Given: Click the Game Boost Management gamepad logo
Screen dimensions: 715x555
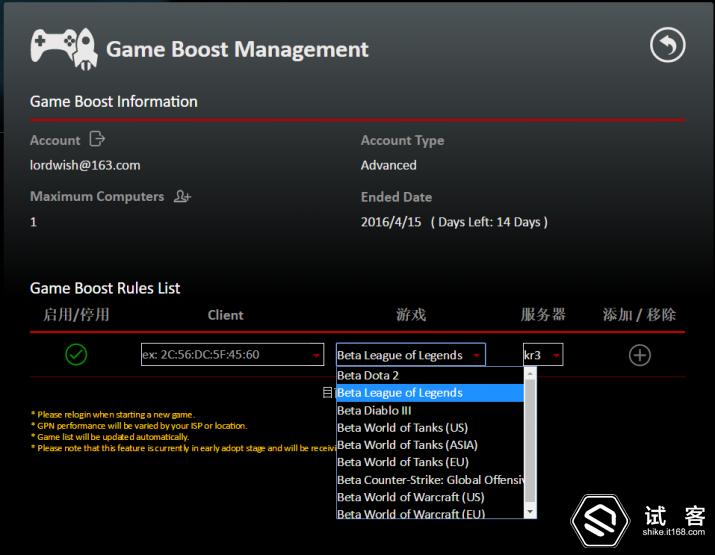Looking at the screenshot, I should [x=64, y=49].
